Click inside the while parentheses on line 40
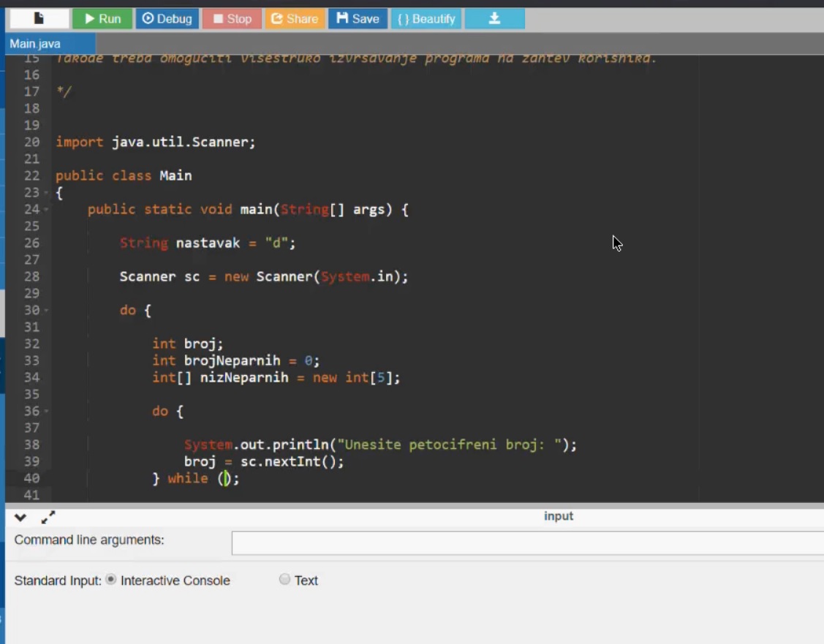The image size is (824, 644). point(225,479)
